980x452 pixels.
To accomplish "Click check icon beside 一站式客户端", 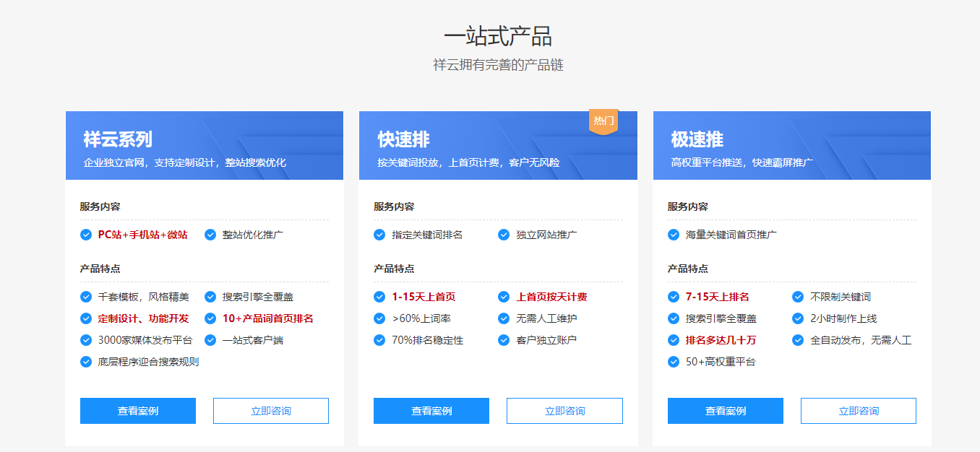I will click(x=210, y=340).
